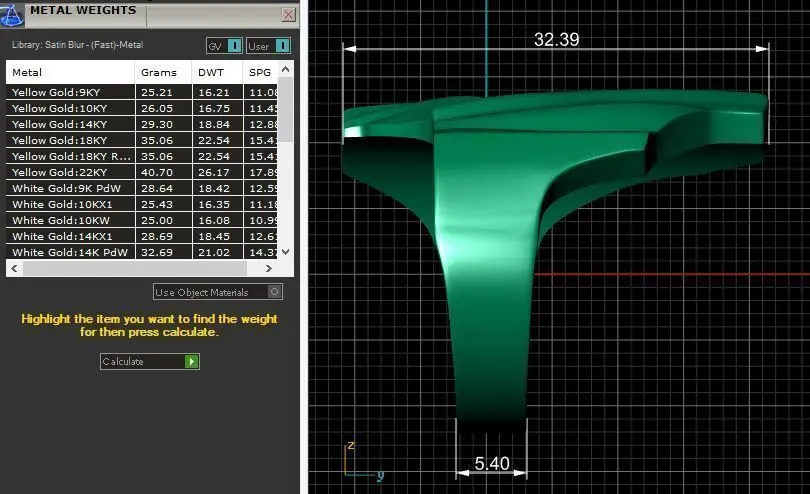Click the 29.30 grams cell
Screen dimensions: 810x494
click(x=163, y=125)
